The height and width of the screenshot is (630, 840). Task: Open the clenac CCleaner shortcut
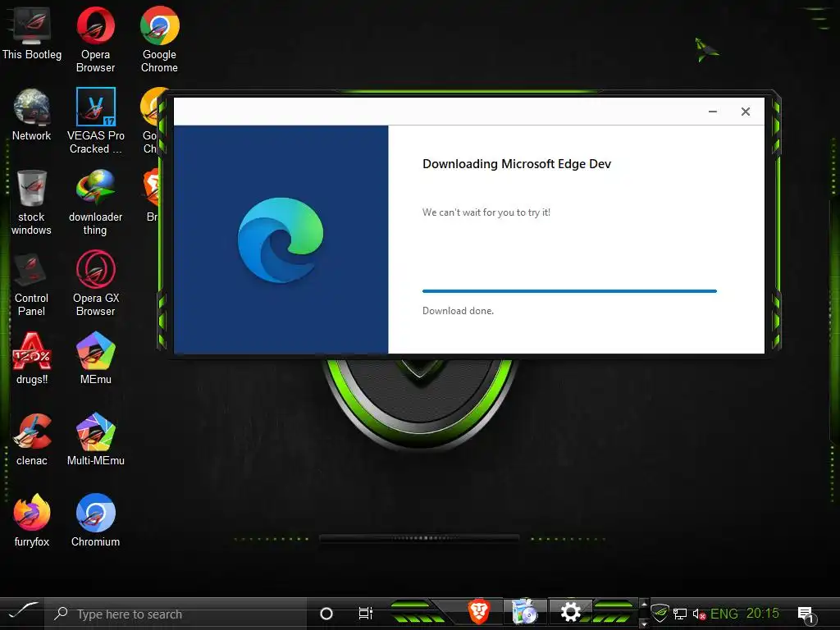[32, 440]
